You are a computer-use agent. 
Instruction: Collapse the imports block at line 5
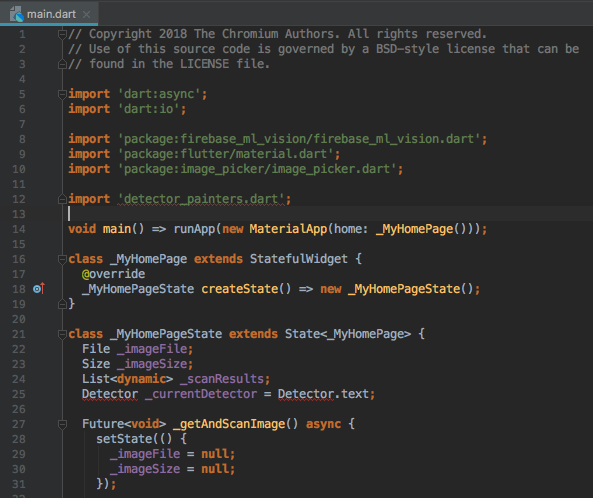point(62,94)
